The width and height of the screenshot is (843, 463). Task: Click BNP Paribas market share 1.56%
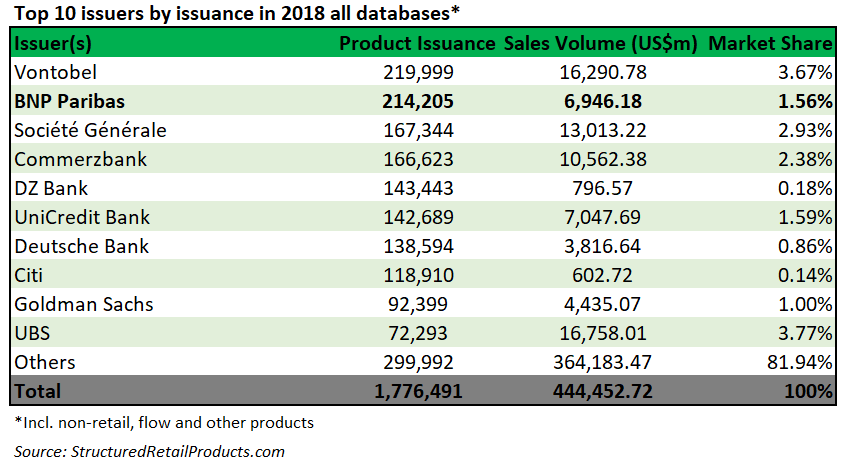click(x=805, y=102)
